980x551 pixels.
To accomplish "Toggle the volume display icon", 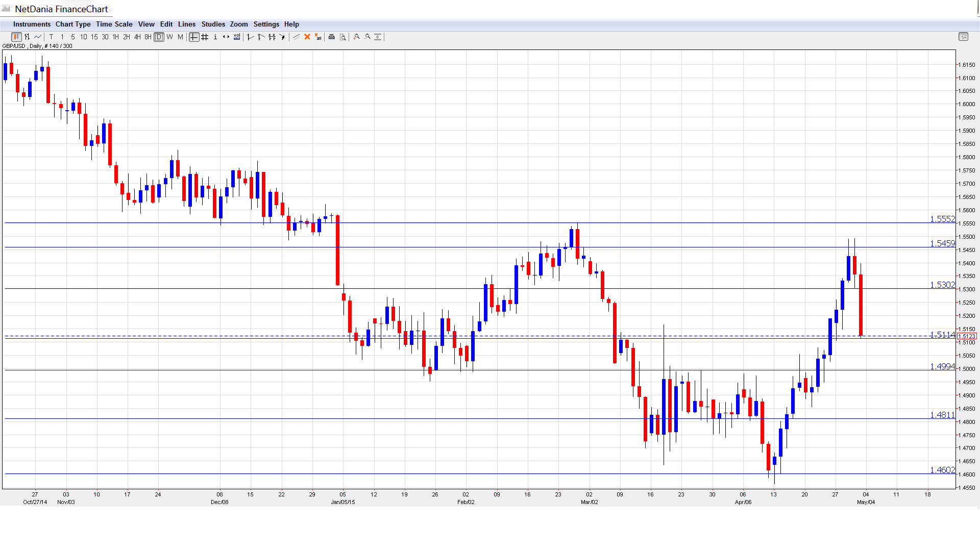I will [237, 37].
